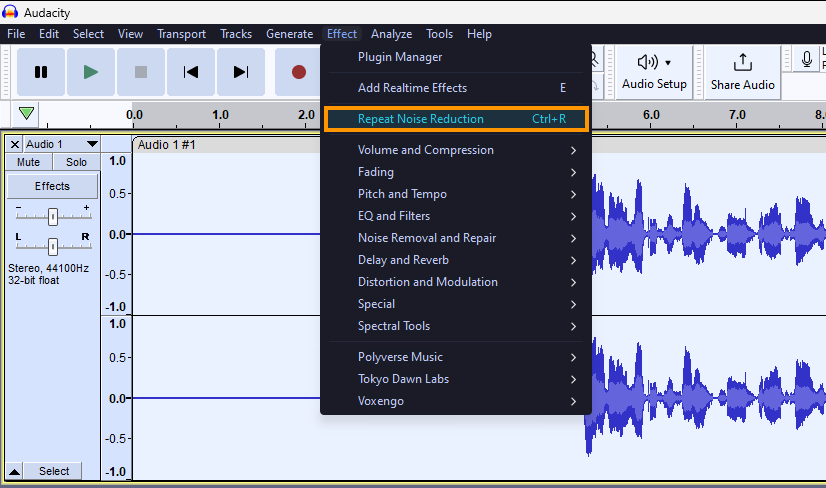Skip to start of the project
Screen dimensions: 826x488
point(191,72)
